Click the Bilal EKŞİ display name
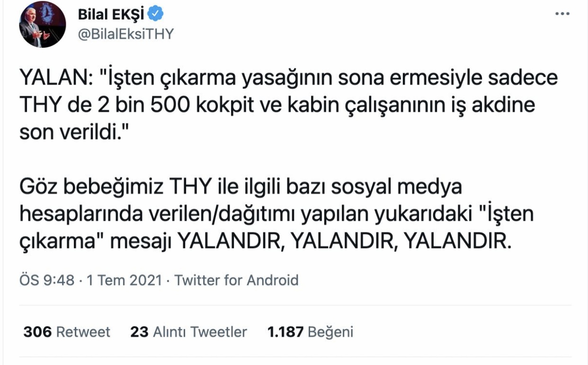 point(111,15)
